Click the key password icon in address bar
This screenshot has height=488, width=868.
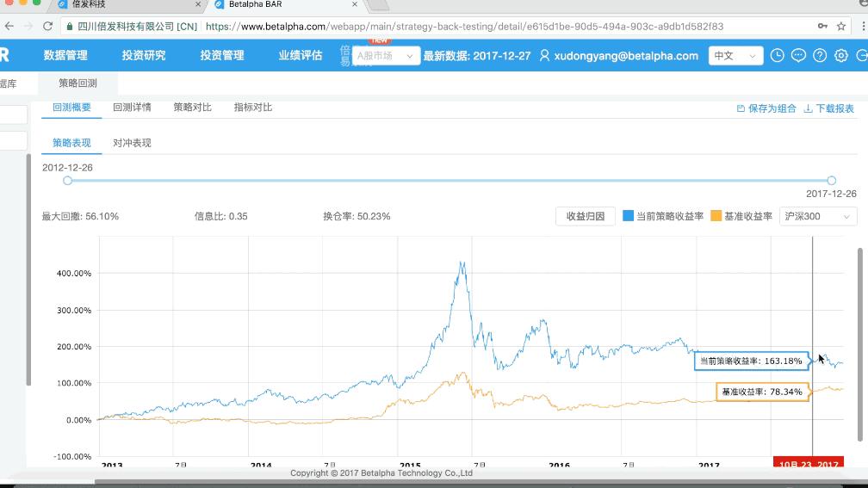point(822,26)
